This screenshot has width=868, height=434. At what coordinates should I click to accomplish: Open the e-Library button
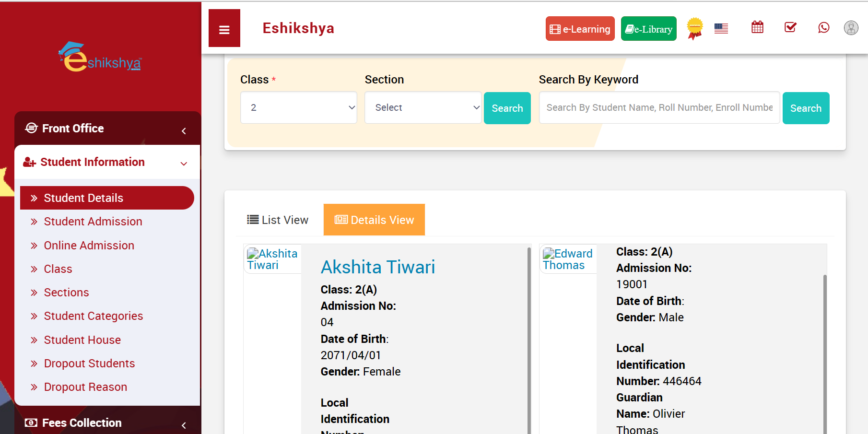click(648, 29)
